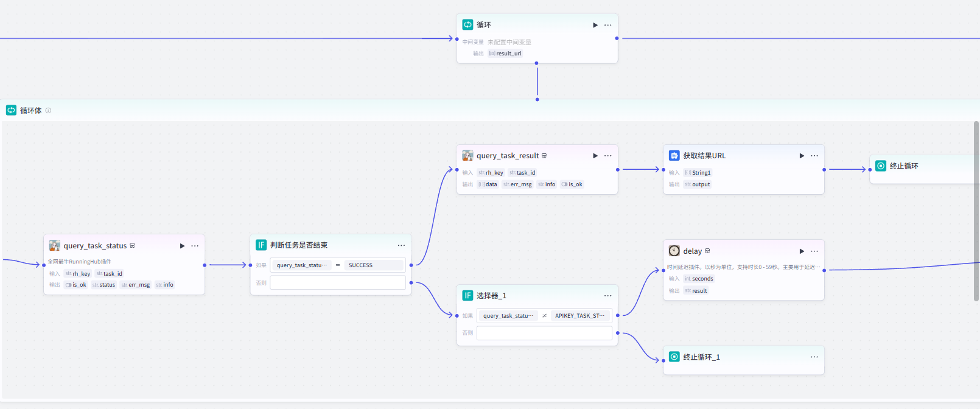Click the equals operator in 判断任务是否结束
The height and width of the screenshot is (409, 980).
(338, 265)
